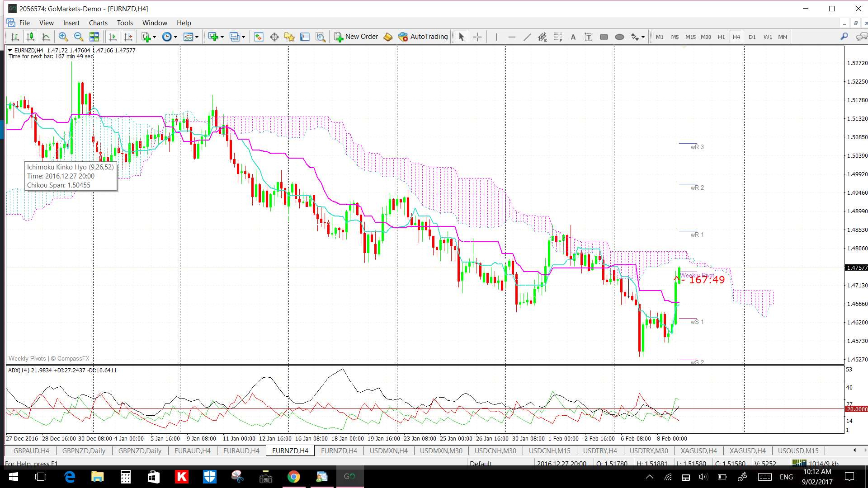Open the Strategy Tester
Image resolution: width=868 pixels, height=488 pixels.
point(320,37)
